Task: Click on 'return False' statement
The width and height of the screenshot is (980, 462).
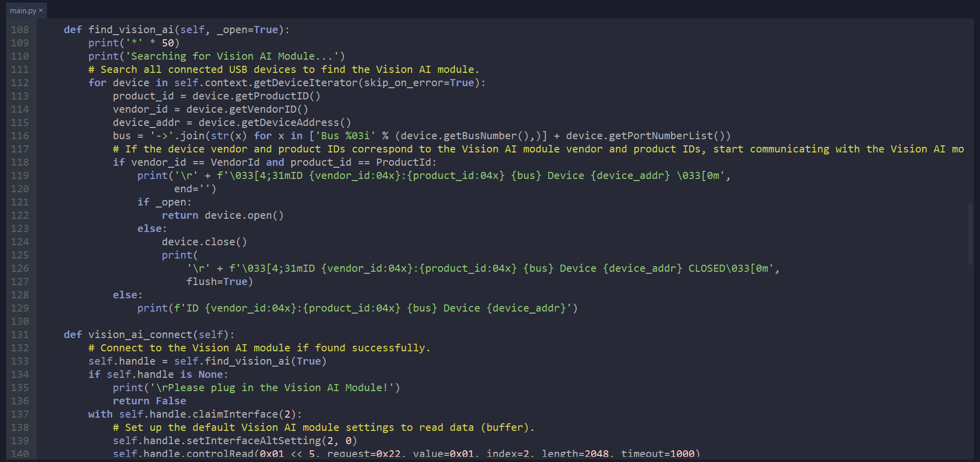Action: 149,401
